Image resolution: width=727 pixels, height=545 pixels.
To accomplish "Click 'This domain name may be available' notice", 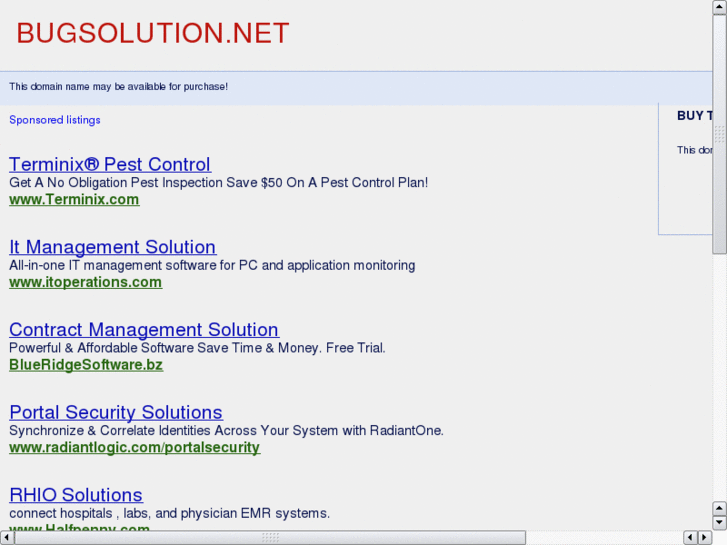I will click(119, 87).
